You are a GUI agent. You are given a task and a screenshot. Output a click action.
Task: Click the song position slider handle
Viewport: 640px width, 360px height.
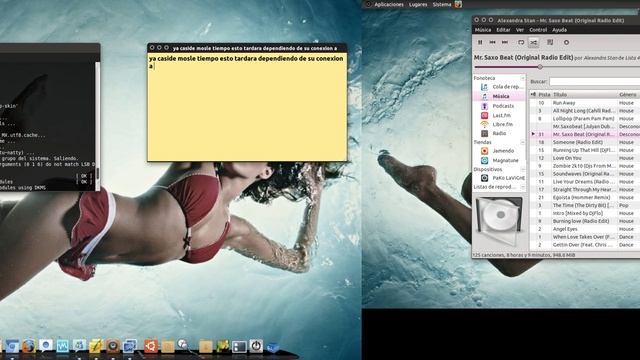pyautogui.click(x=540, y=67)
